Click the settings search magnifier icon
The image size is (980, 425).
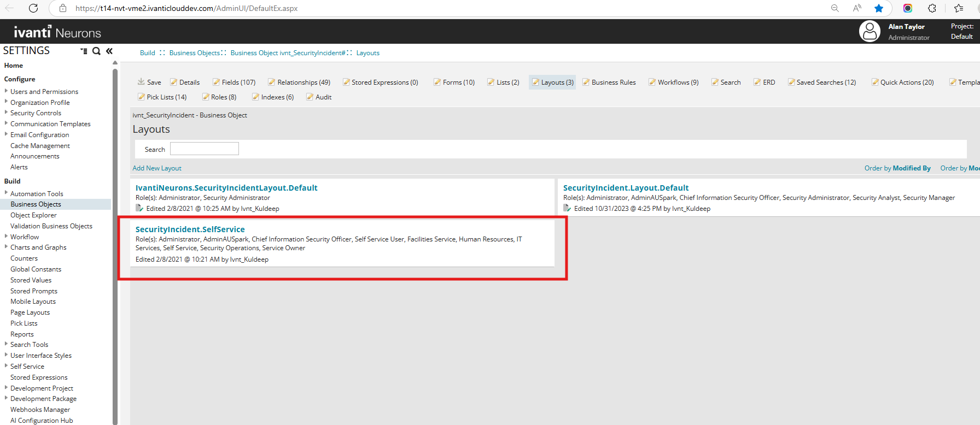tap(96, 51)
